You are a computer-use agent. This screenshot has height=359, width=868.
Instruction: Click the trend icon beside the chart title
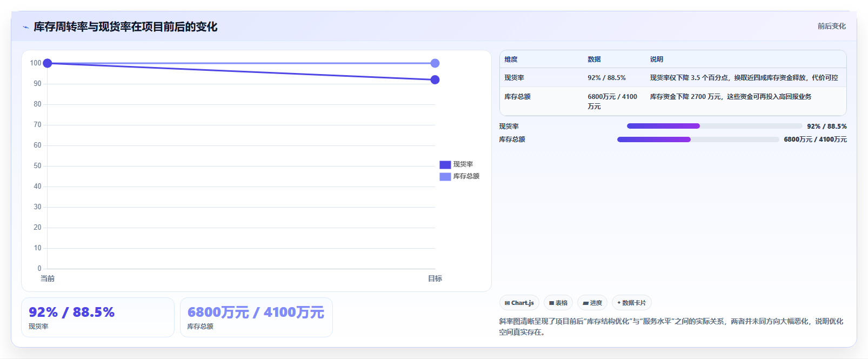click(x=25, y=27)
